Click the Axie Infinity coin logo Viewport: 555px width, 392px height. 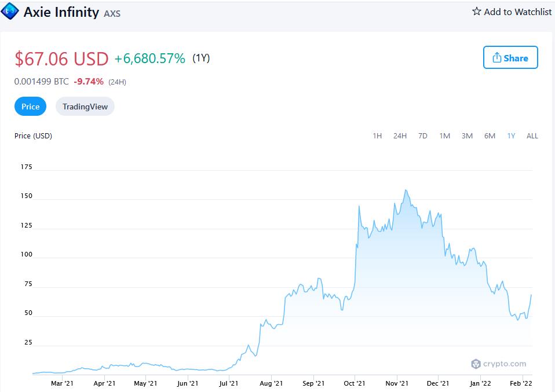pos(10,11)
